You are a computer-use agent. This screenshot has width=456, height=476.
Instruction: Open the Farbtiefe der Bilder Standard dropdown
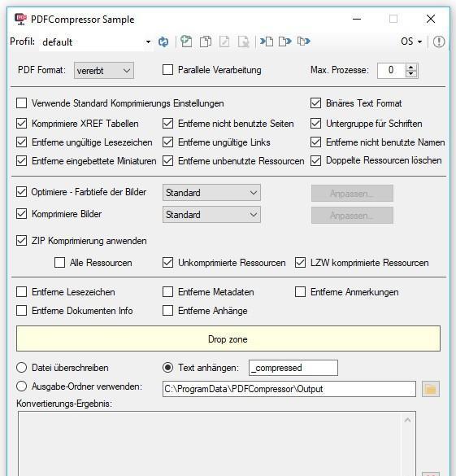(211, 193)
